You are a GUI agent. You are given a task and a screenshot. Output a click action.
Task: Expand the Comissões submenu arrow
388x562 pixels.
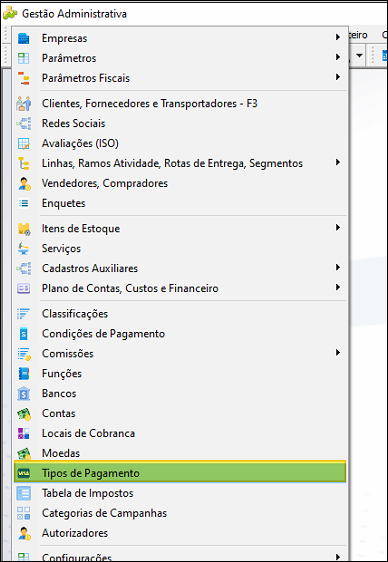[x=337, y=353]
